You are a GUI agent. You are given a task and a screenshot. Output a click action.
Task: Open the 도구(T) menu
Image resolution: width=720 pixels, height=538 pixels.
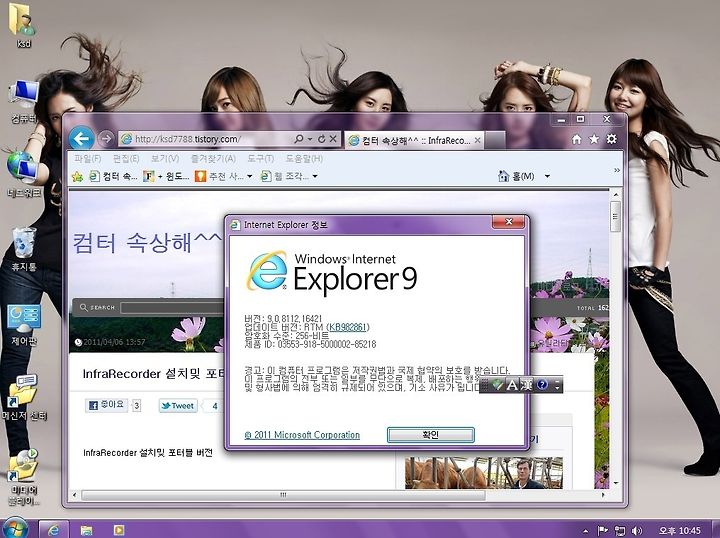[x=260, y=159]
